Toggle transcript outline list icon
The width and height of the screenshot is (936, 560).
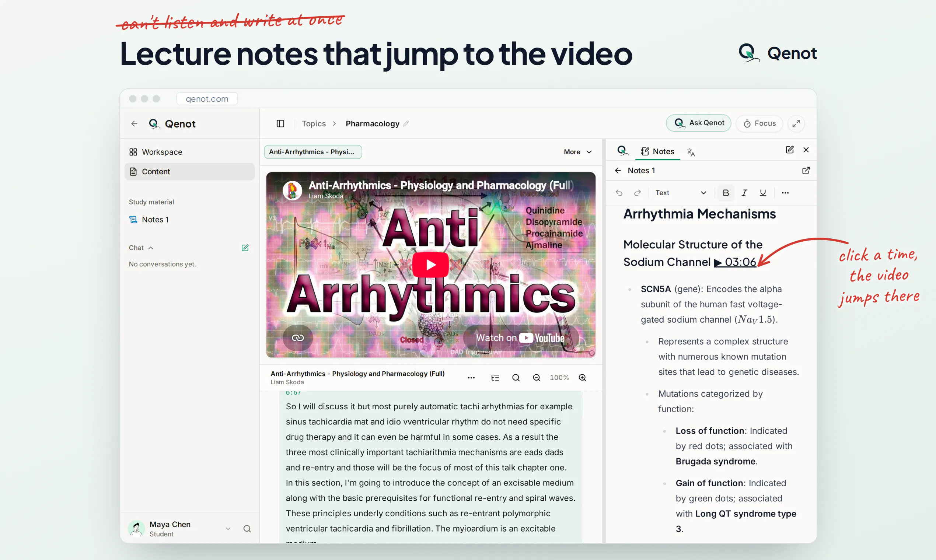tap(495, 378)
